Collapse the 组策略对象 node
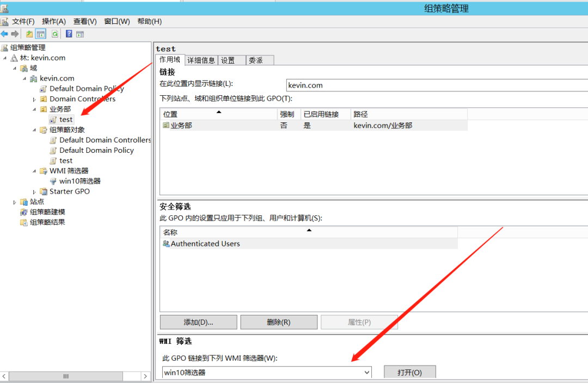The image size is (588, 384). coord(34,130)
